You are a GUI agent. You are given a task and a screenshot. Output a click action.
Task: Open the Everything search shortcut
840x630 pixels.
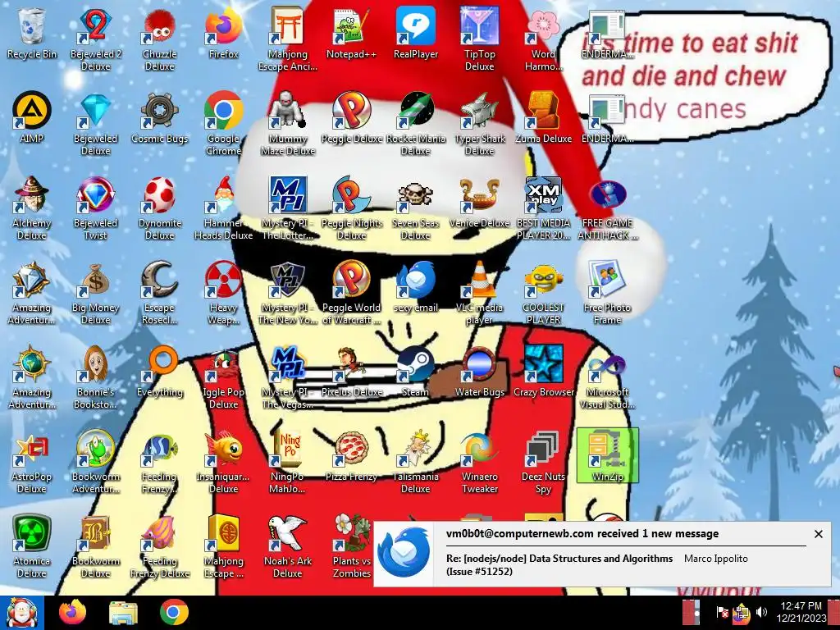[160, 372]
